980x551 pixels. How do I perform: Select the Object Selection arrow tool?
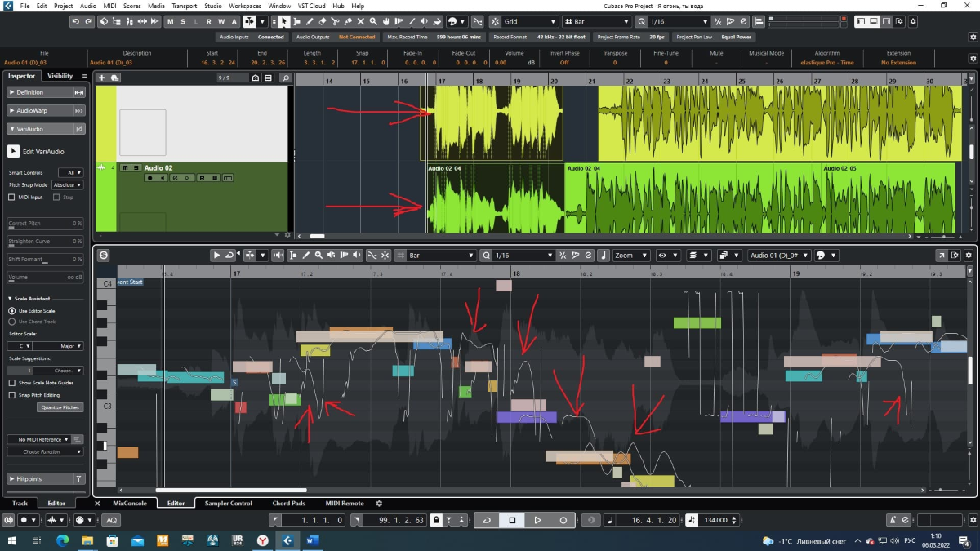283,21
